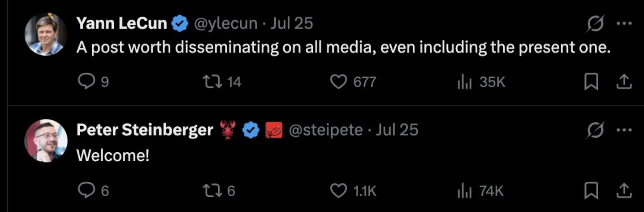This screenshot has width=644, height=212.
Task: Open more options on Steinberger's post
Action: 624,131
